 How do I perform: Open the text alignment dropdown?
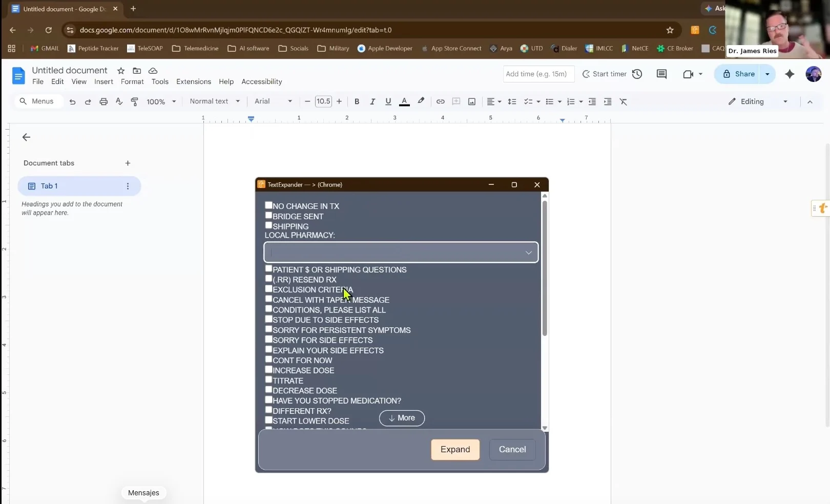coord(494,101)
